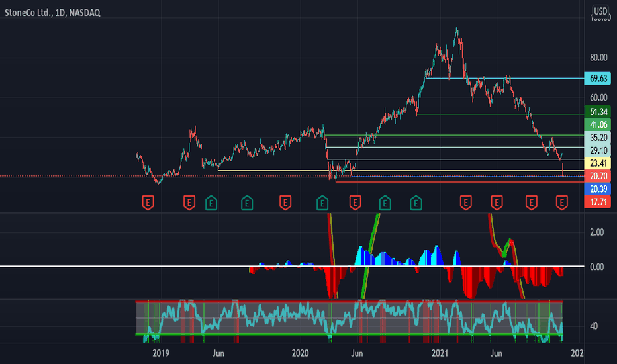Open the green earnings marker of August 2020
Screen dimensions: 617x364
point(385,203)
